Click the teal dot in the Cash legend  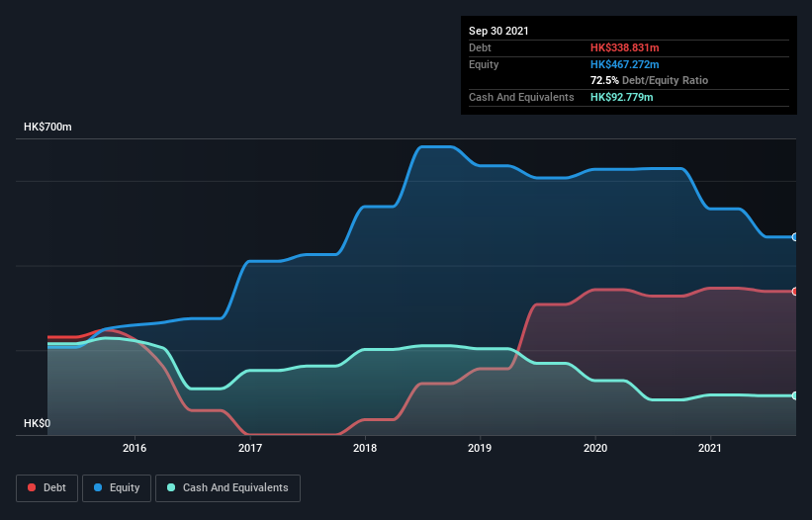(171, 487)
